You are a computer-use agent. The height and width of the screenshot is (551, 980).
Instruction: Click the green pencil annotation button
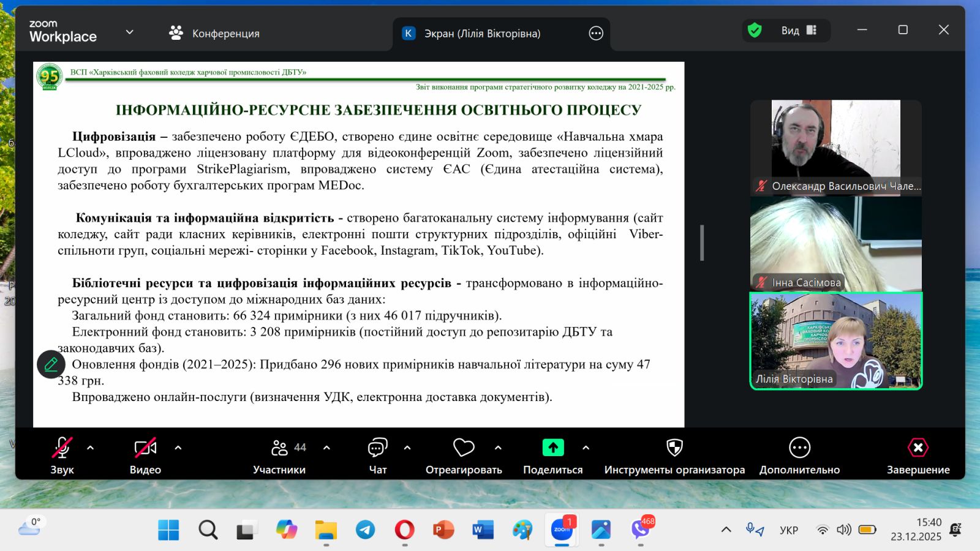pyautogui.click(x=51, y=364)
